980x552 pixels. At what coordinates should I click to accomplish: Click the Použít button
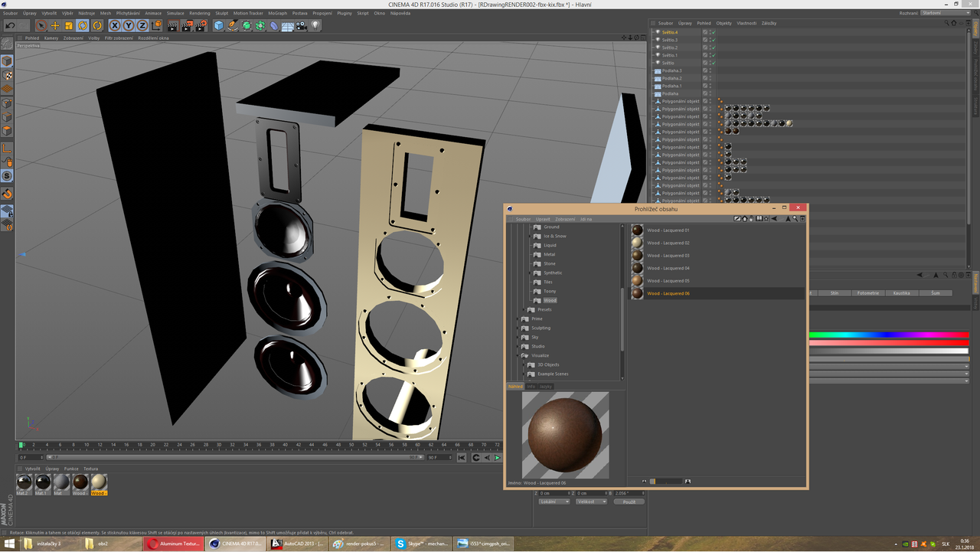629,501
